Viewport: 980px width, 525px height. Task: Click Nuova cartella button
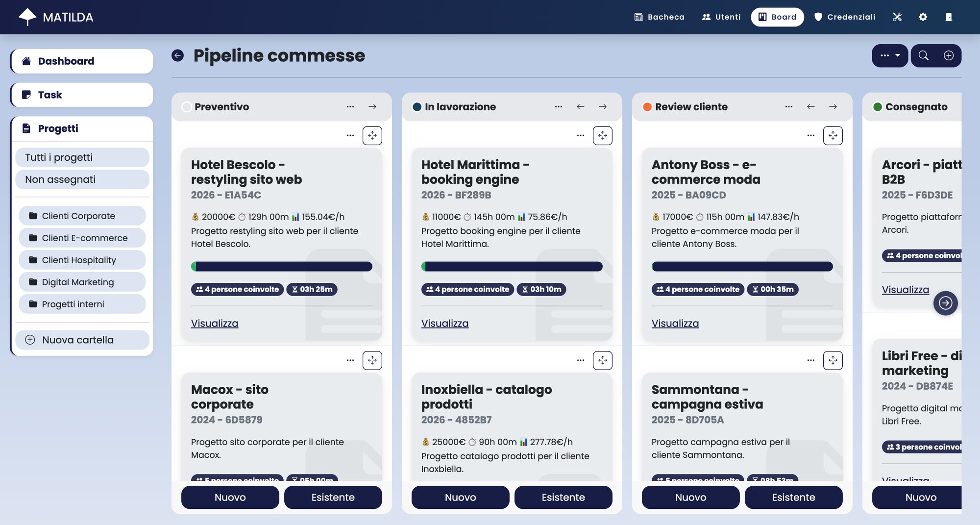(x=82, y=340)
